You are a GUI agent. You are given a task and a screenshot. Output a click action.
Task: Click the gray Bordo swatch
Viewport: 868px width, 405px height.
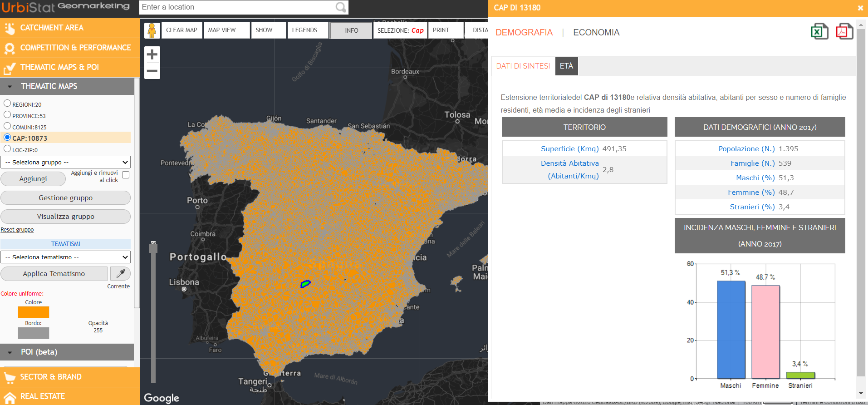click(34, 333)
